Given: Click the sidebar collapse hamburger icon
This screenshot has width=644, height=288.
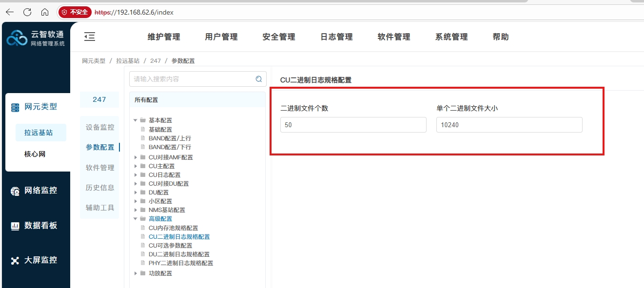Looking at the screenshot, I should (89, 37).
